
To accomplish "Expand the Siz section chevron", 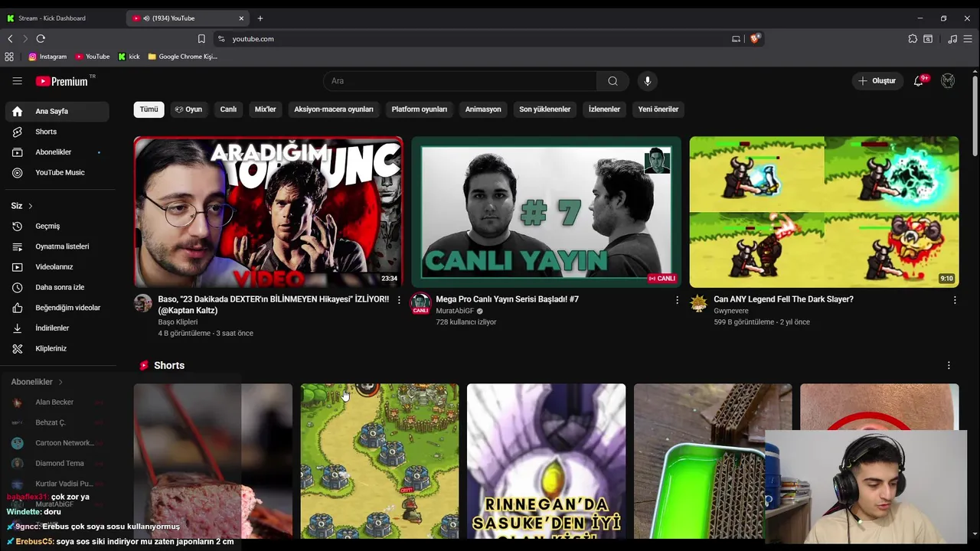I will point(31,207).
